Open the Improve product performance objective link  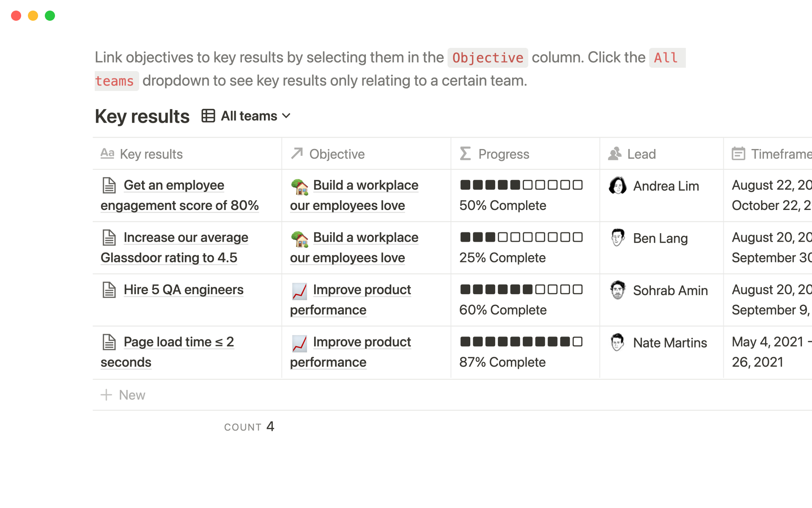pyautogui.click(x=362, y=290)
